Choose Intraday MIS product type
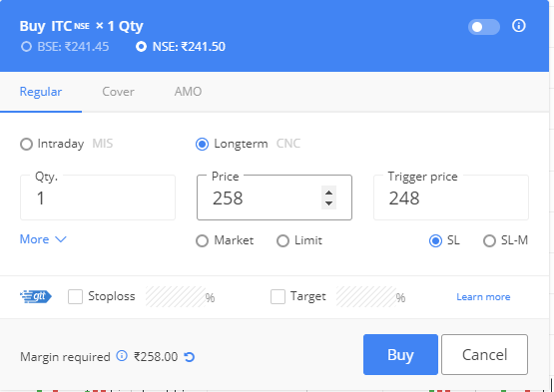Screen dimensions: 554x392 (x=26, y=144)
